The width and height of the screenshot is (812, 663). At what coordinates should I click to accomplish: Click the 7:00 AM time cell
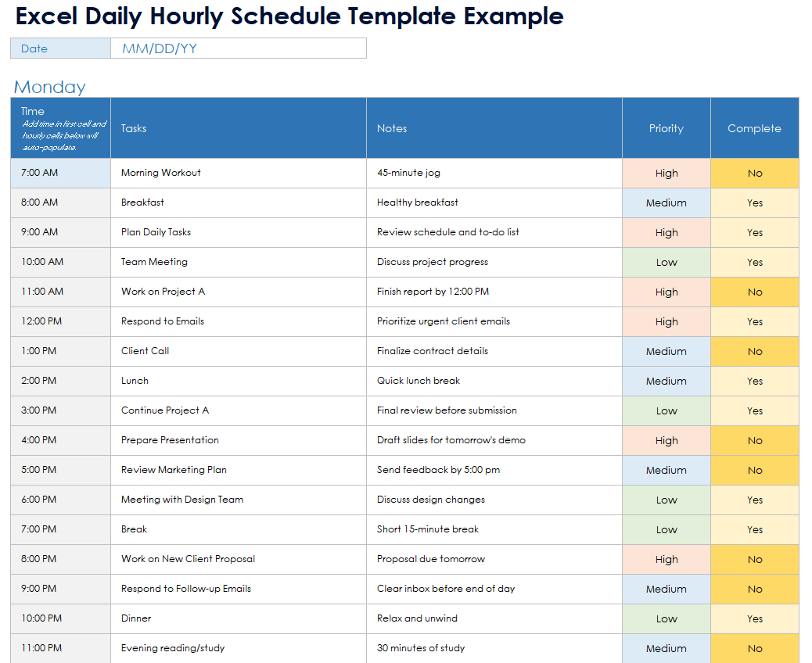38,173
